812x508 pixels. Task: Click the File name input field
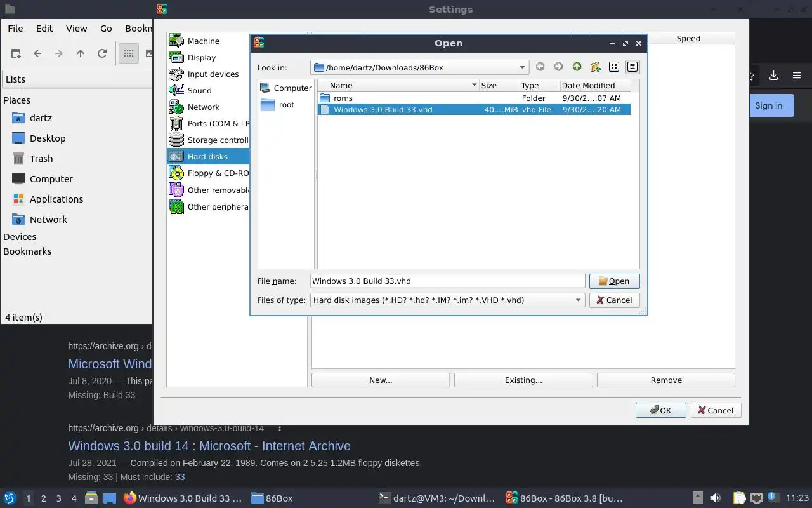tap(447, 281)
